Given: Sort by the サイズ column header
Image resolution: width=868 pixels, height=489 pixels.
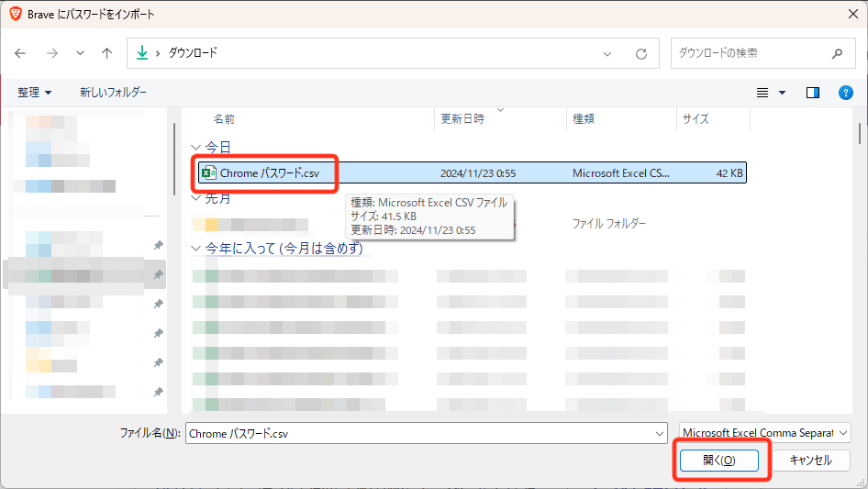Looking at the screenshot, I should (696, 118).
